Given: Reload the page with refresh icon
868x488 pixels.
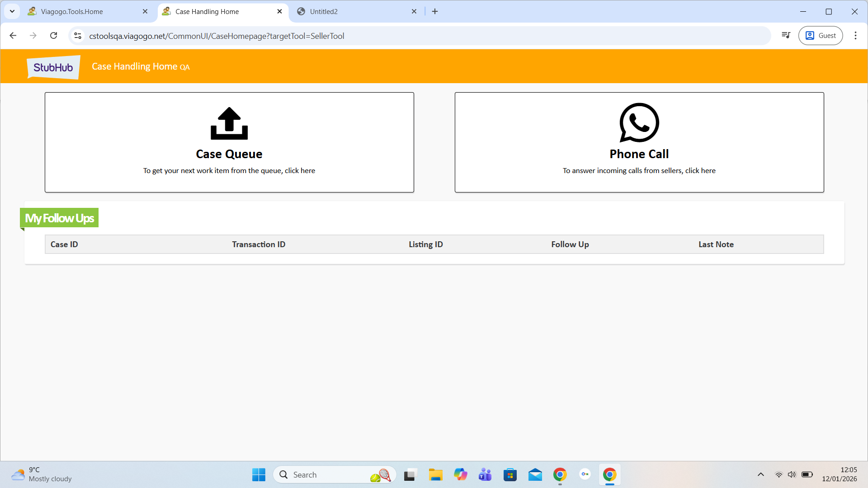Looking at the screenshot, I should pyautogui.click(x=53, y=36).
